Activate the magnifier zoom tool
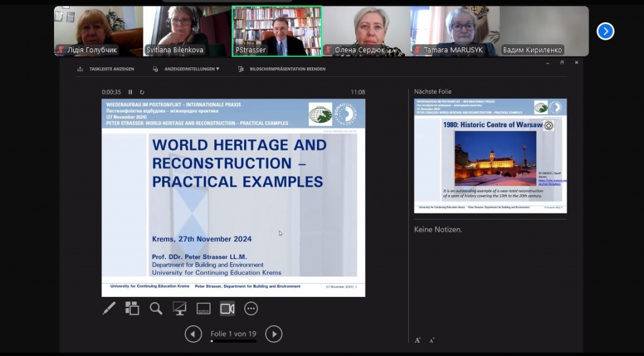 [x=155, y=308]
